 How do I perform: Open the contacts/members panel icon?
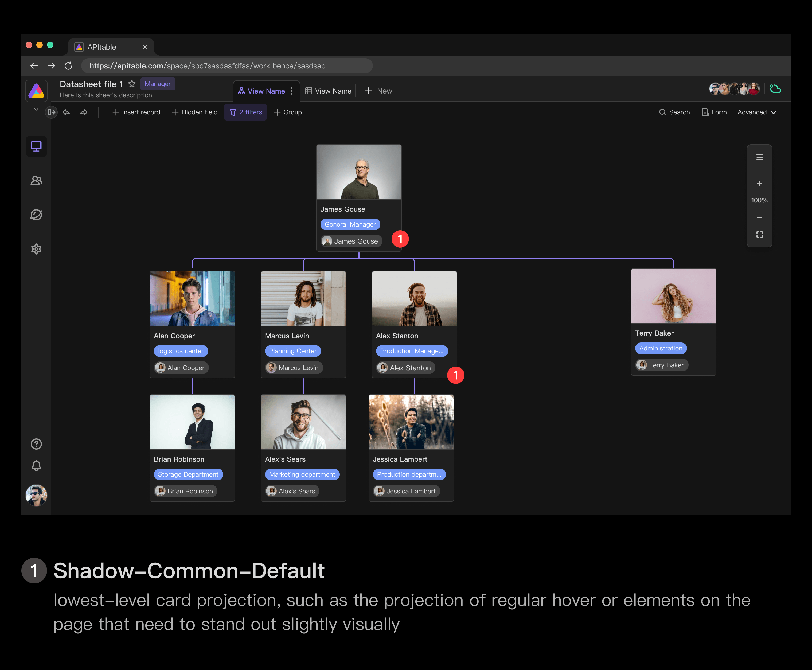pos(36,180)
